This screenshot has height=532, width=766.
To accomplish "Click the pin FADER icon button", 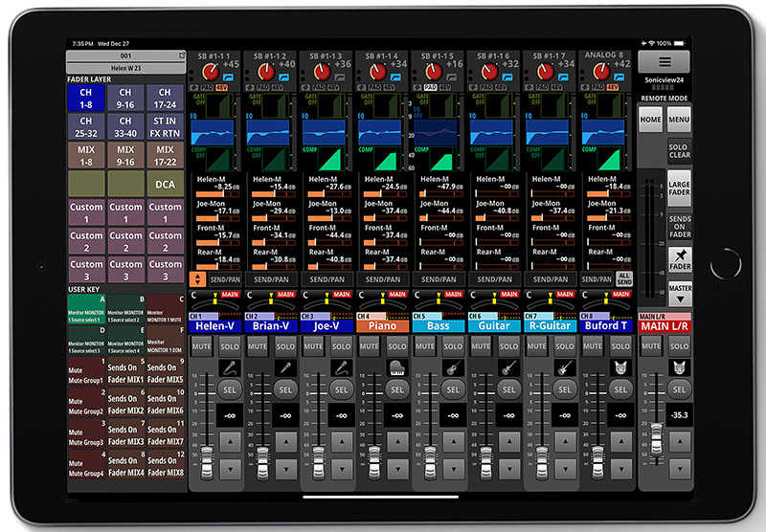I will point(679,260).
